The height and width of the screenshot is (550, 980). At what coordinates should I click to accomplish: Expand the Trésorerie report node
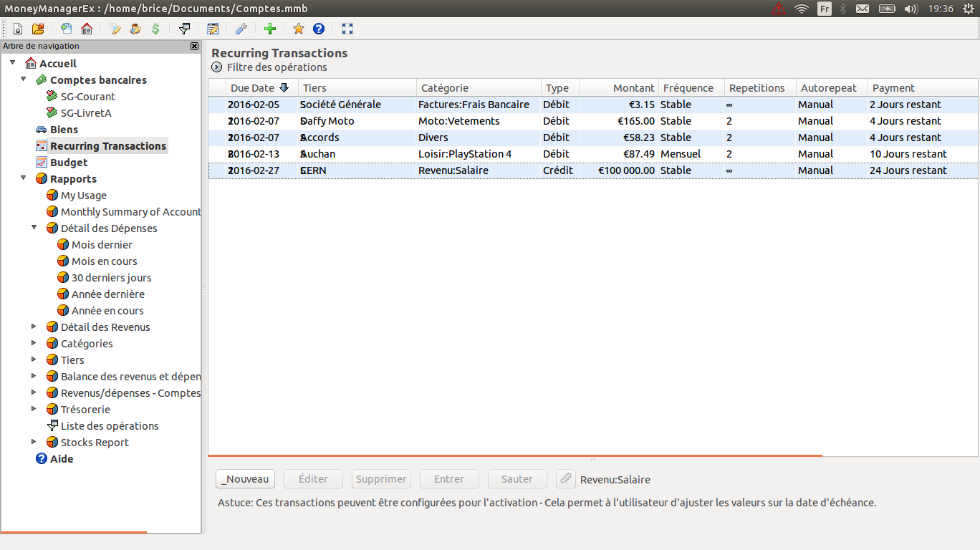tap(34, 409)
